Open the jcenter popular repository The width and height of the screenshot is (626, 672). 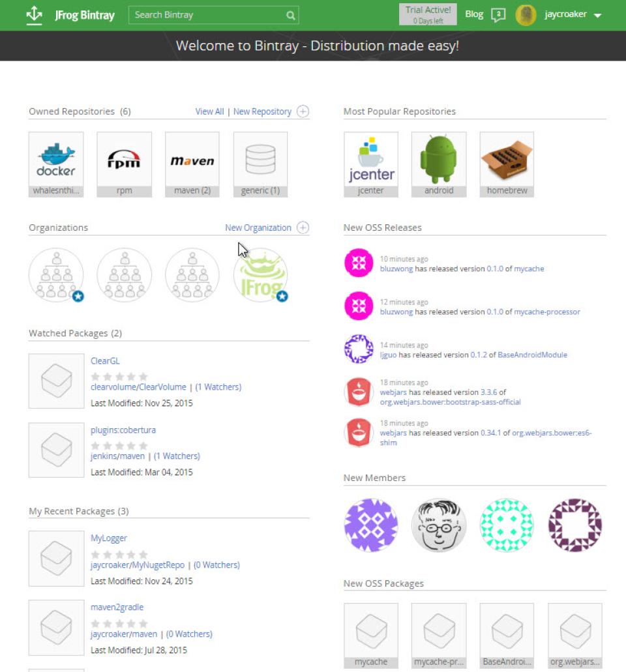(x=371, y=164)
